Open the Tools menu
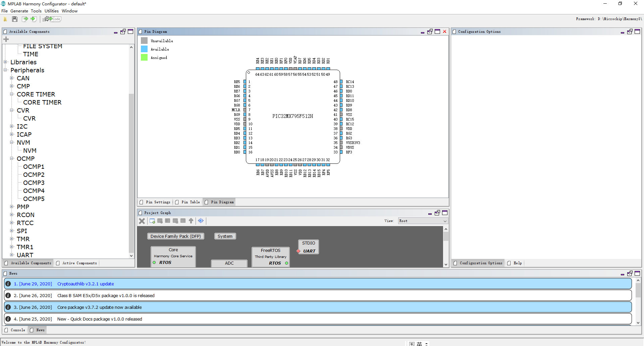644x346 pixels. tap(36, 11)
